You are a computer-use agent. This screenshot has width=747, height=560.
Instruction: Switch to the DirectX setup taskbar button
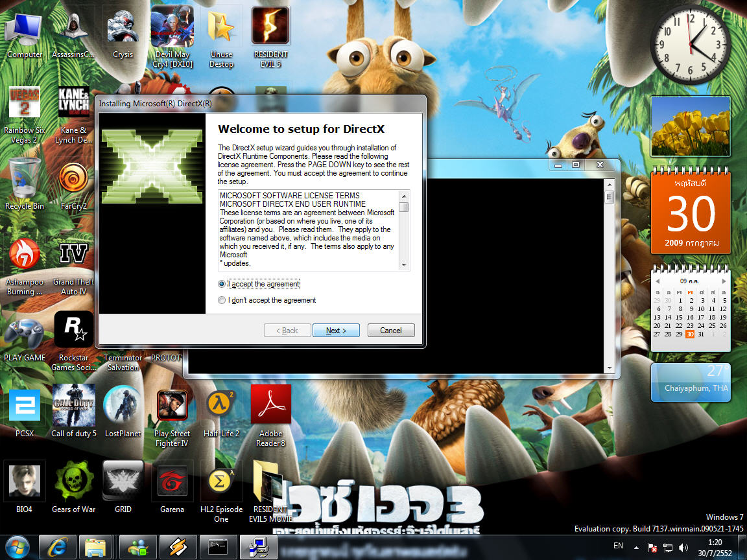point(258,547)
